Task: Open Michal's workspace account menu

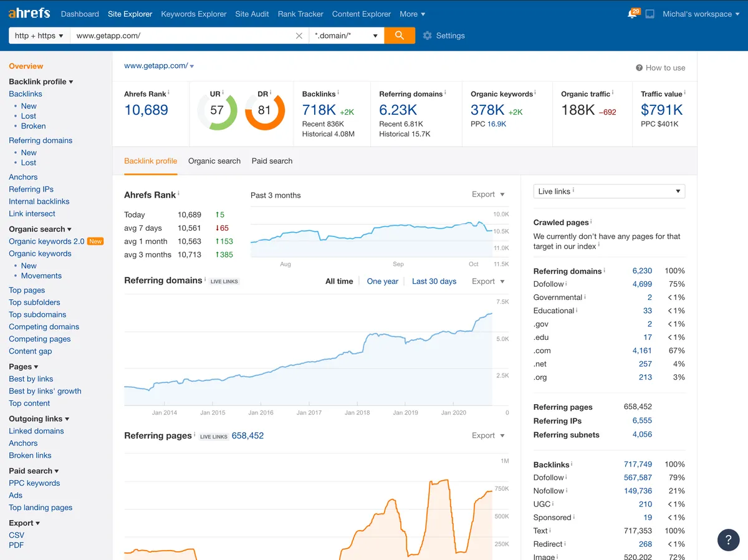Action: point(701,14)
